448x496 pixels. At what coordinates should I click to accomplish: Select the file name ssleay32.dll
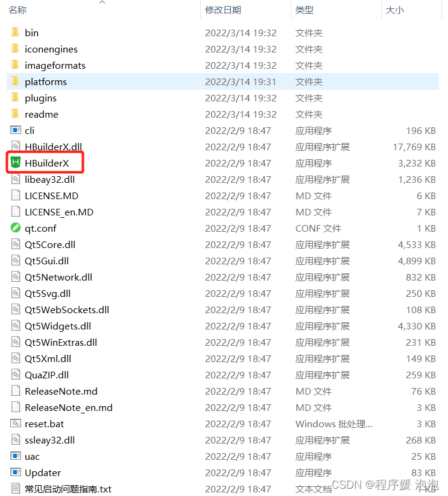point(49,440)
